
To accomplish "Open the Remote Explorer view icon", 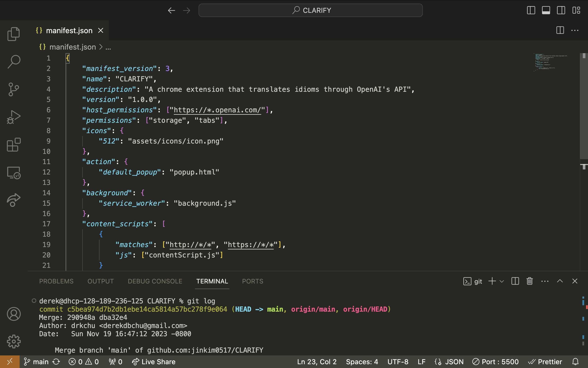I will [x=14, y=173].
